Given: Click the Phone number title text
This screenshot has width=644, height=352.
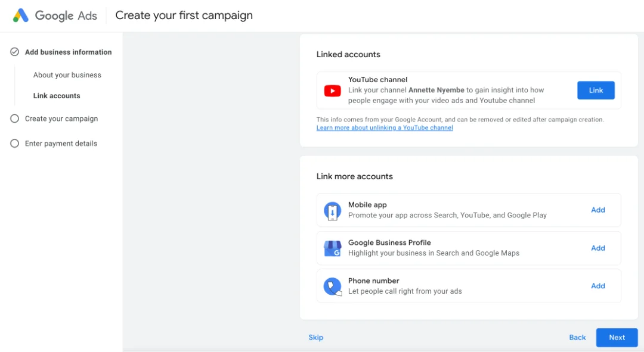Looking at the screenshot, I should tap(374, 281).
